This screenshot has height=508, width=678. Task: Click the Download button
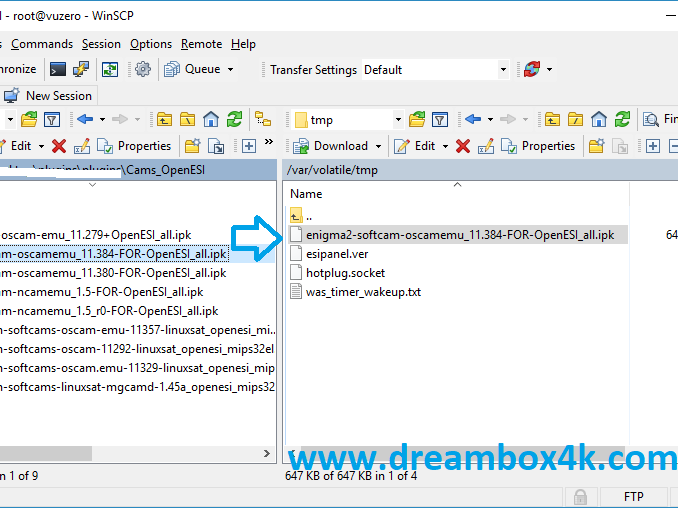(330, 146)
